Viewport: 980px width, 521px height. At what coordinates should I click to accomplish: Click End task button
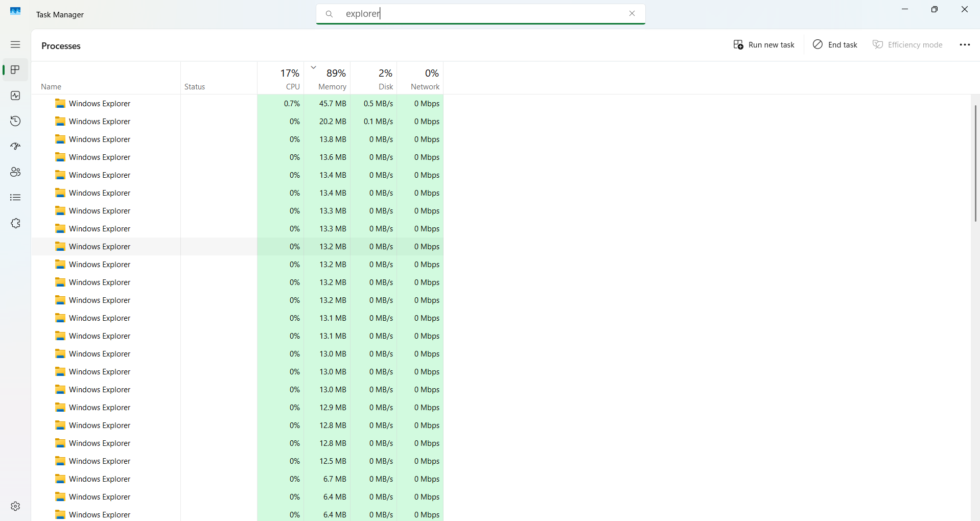click(x=835, y=45)
